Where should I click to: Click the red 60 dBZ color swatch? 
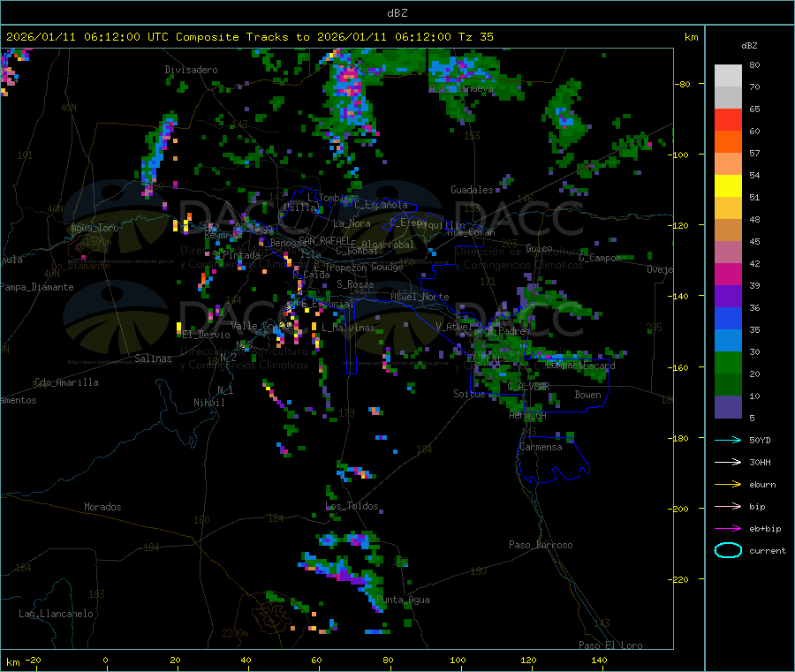(728, 119)
